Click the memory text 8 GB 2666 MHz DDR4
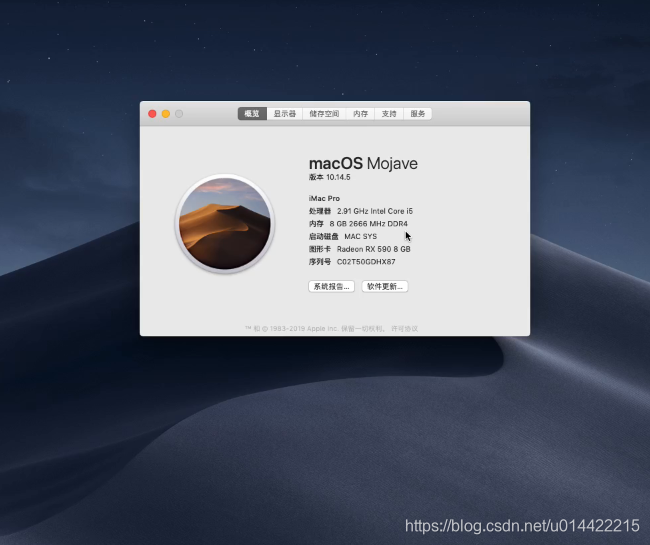The height and width of the screenshot is (545, 650). tap(369, 224)
